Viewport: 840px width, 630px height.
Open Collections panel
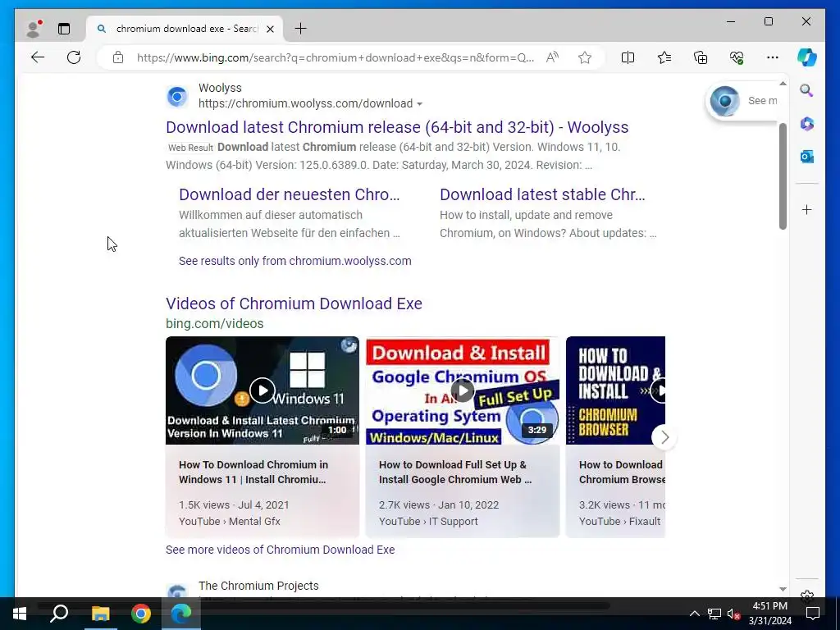[x=701, y=57]
